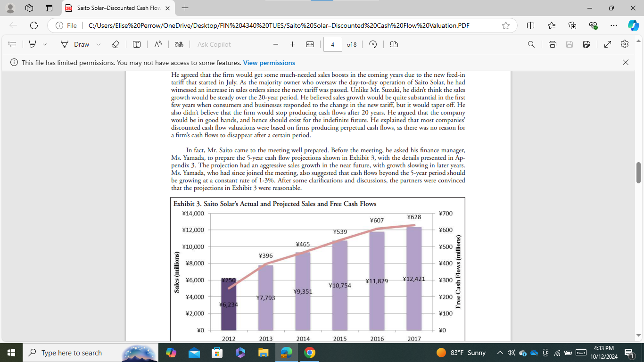Click the page number field showing 4
This screenshot has height=362, width=644.
tap(332, 44)
